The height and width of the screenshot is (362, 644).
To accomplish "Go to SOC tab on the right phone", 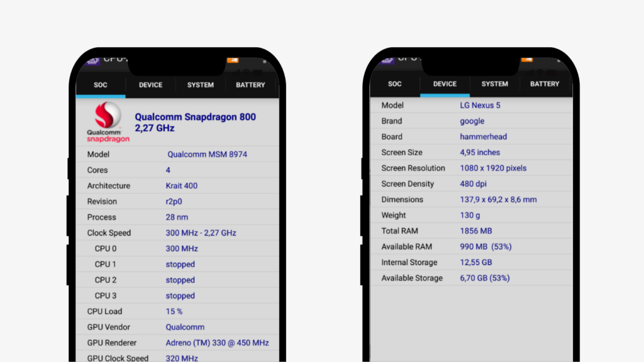I will point(394,84).
